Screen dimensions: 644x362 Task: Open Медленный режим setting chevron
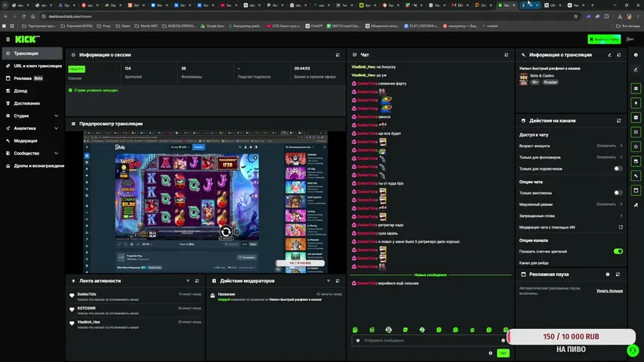pos(621,204)
